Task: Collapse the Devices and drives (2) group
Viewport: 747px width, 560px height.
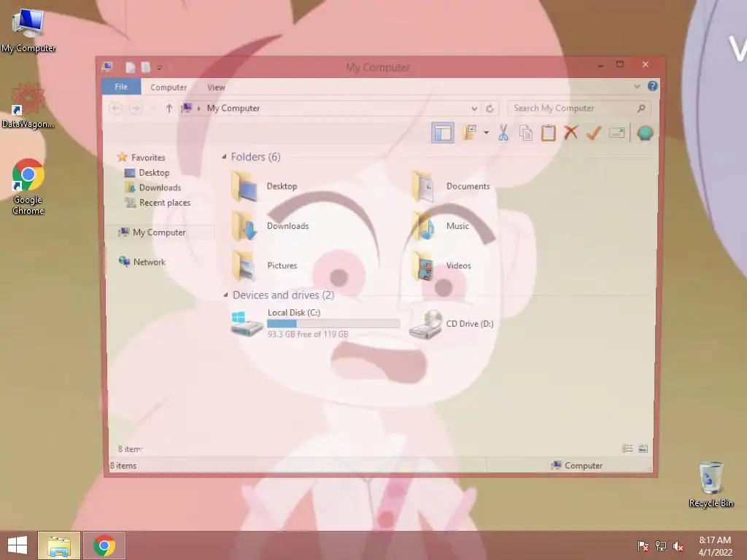Action: tap(225, 295)
